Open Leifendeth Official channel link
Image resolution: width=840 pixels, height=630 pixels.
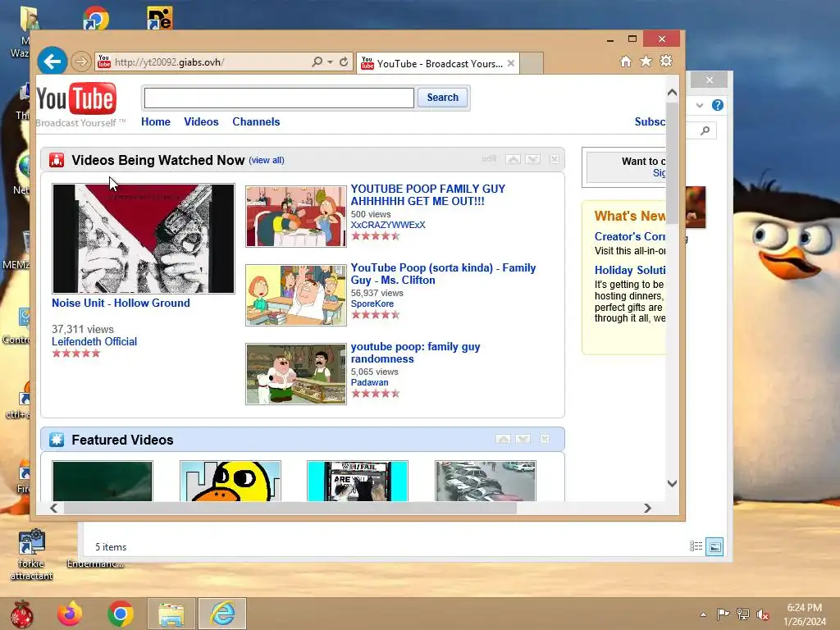[x=94, y=341]
